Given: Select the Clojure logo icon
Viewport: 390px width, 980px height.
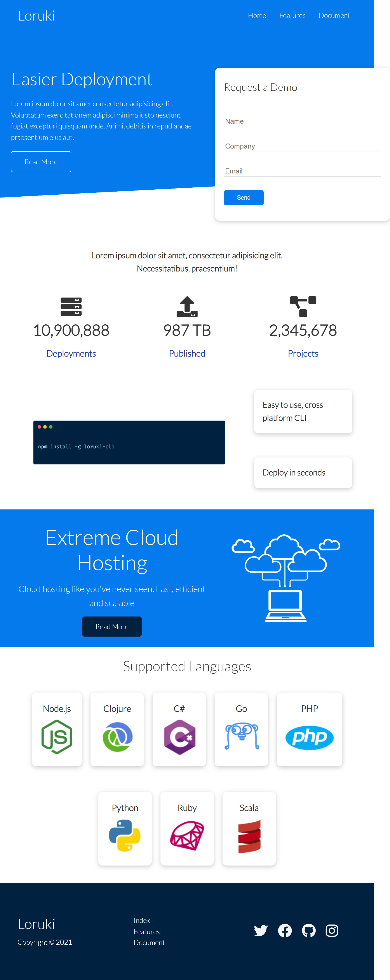Looking at the screenshot, I should click(117, 737).
